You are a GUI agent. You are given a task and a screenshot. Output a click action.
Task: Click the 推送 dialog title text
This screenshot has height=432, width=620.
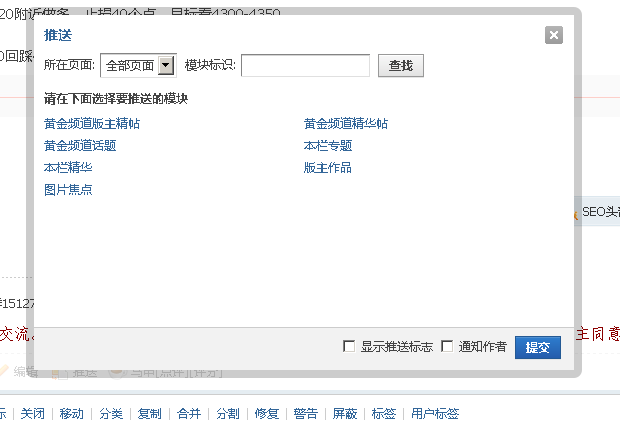[58, 35]
